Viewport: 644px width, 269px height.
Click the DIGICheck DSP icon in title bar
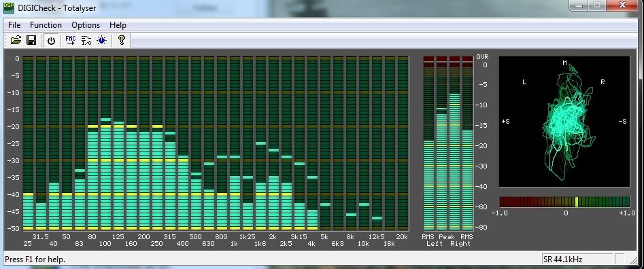click(x=9, y=7)
